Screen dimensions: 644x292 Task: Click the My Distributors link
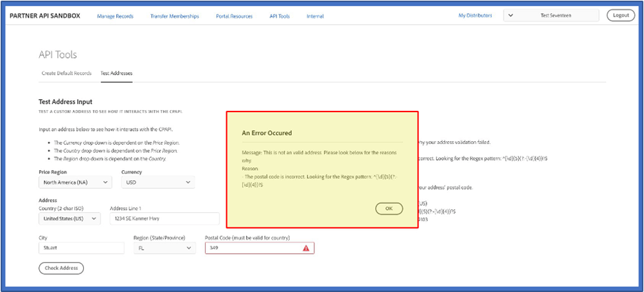click(475, 15)
